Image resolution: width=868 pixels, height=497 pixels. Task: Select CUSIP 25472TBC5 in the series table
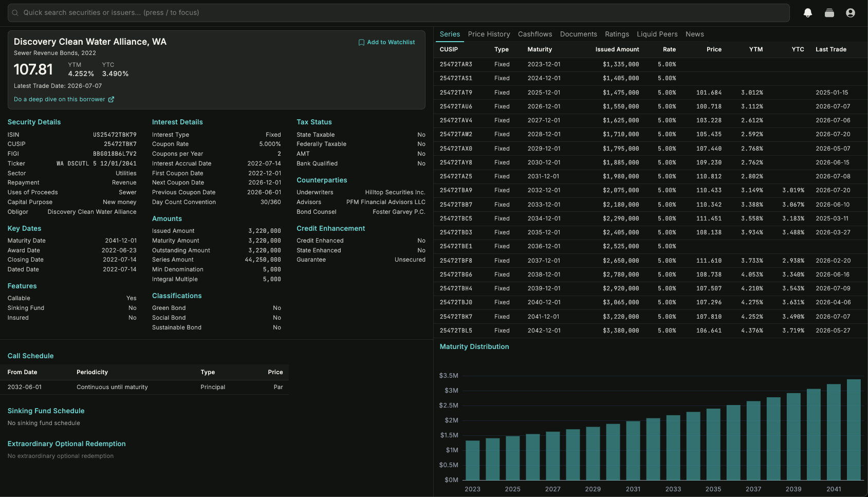456,218
